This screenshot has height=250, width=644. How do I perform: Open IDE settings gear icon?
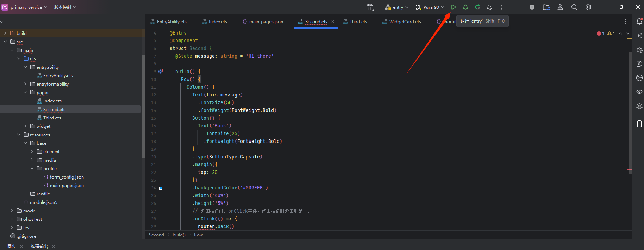(588, 7)
